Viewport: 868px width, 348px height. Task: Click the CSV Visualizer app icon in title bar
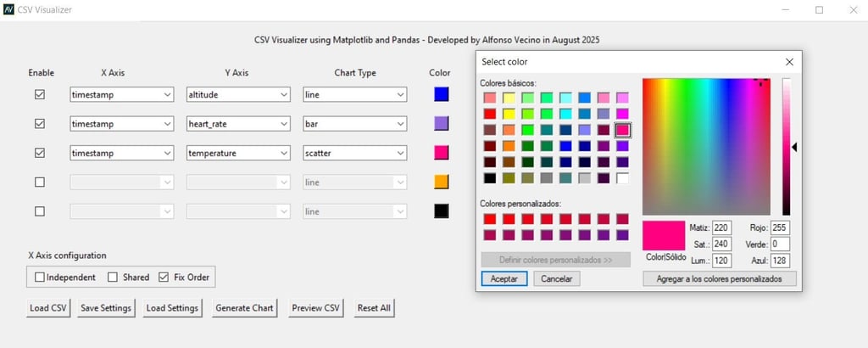[8, 9]
